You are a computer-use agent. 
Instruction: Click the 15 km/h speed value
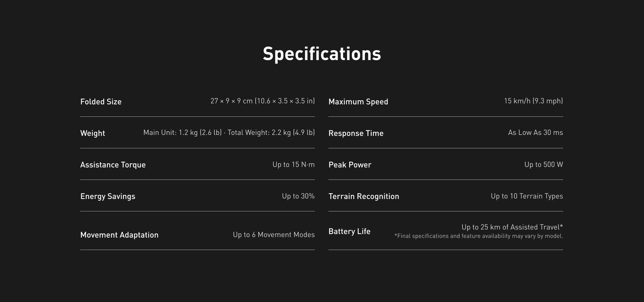(533, 101)
